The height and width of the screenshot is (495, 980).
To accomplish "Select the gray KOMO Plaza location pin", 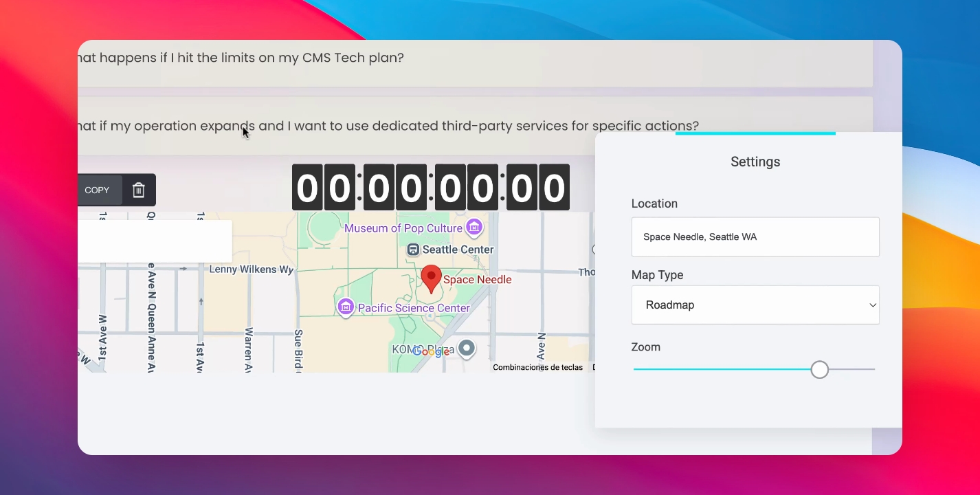I will coord(467,349).
